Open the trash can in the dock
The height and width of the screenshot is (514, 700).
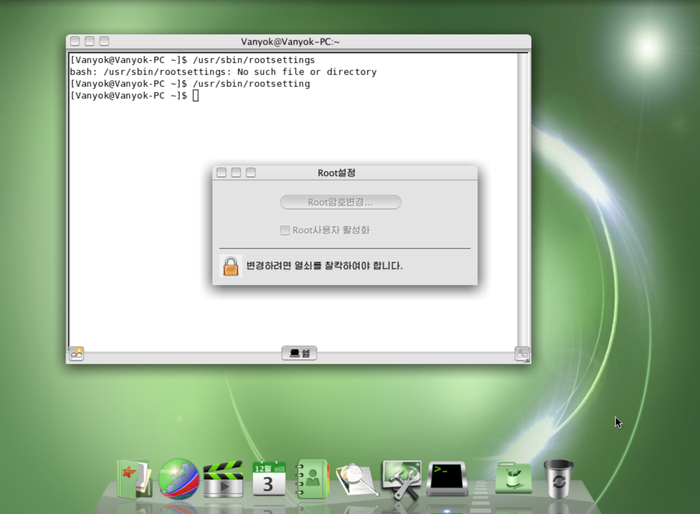tap(557, 479)
